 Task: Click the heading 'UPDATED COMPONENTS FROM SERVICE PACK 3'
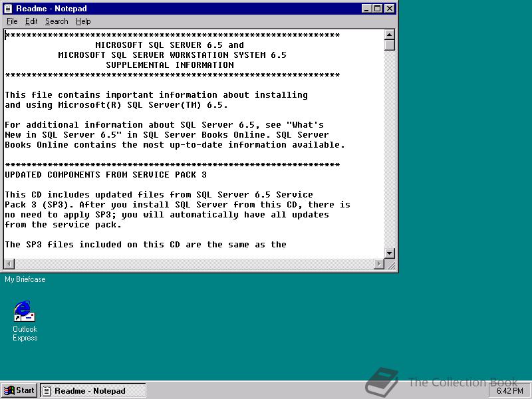click(x=106, y=175)
